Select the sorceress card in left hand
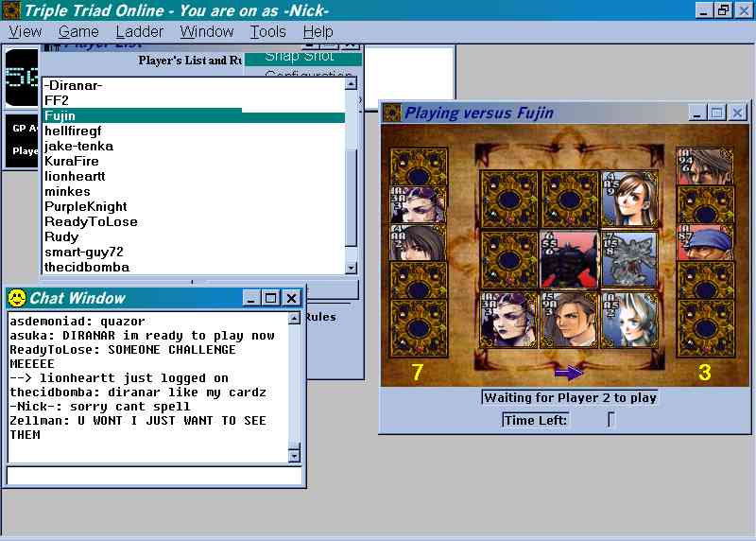This screenshot has height=541, width=756. tap(419, 204)
